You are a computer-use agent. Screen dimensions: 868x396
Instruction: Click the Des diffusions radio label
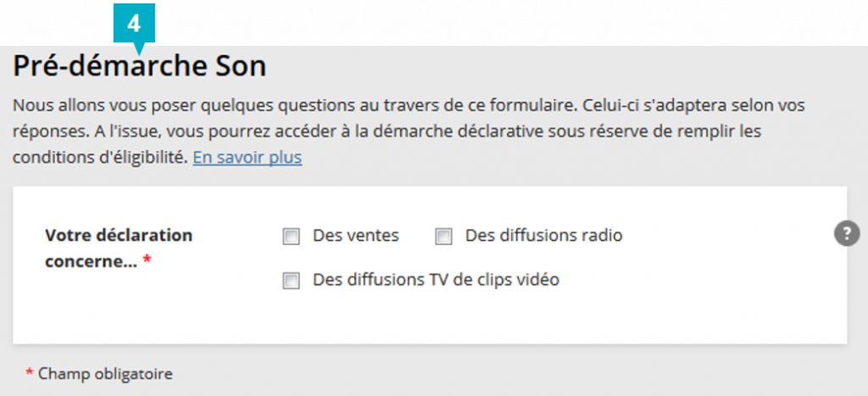pyautogui.click(x=543, y=236)
